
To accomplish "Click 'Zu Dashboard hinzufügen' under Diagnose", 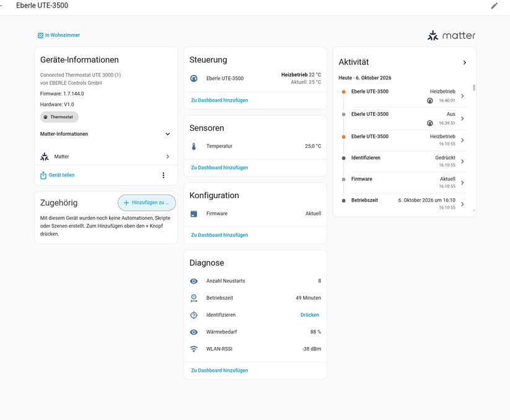I will (219, 370).
